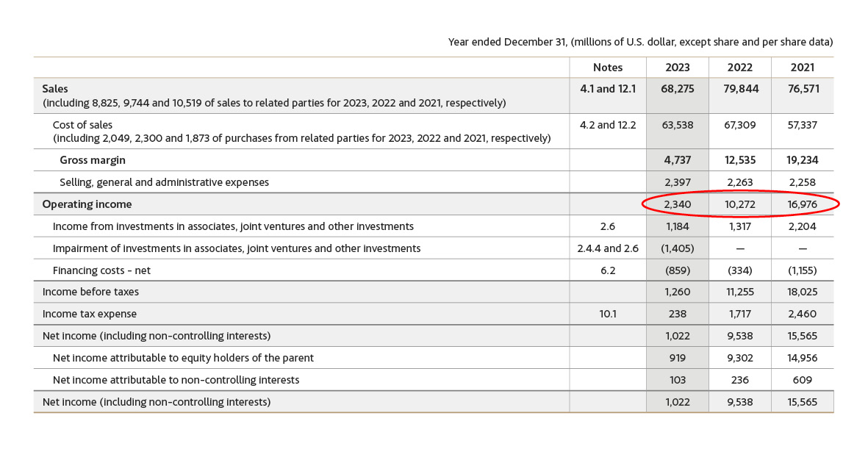Image resolution: width=868 pixels, height=449 pixels.
Task: Select the 2023 equity holders net income 919
Action: point(677,358)
